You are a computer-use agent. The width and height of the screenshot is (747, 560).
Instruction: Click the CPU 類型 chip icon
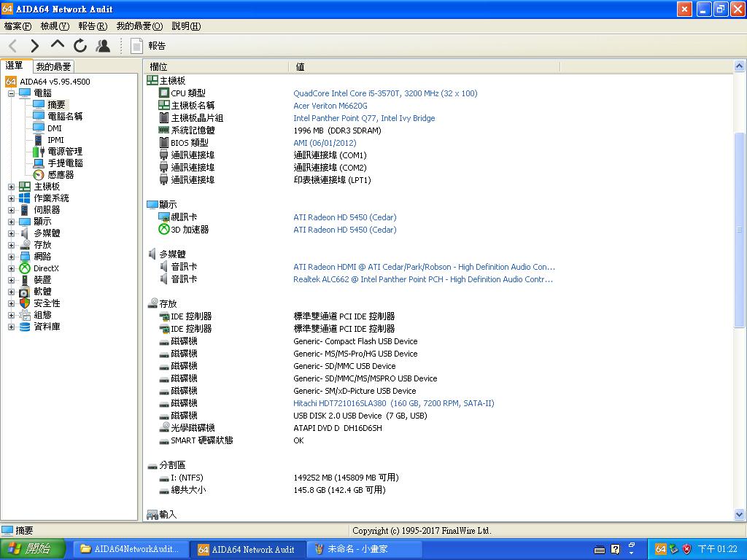pos(164,93)
